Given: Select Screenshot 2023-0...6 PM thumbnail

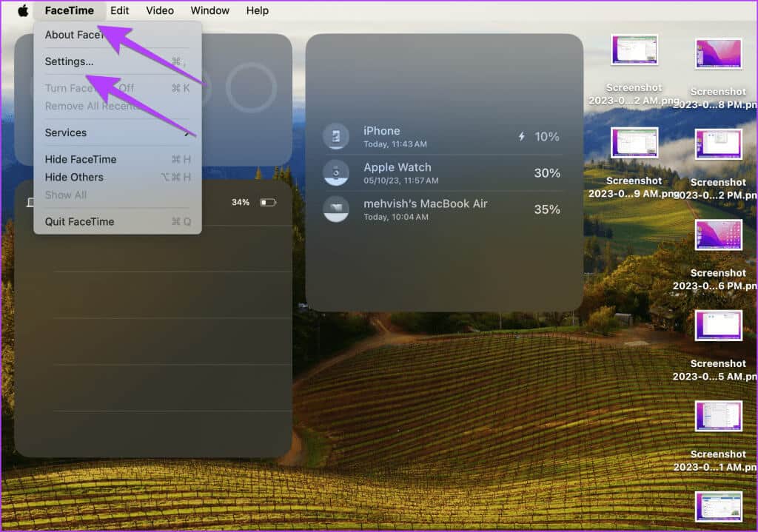Looking at the screenshot, I should point(718,235).
